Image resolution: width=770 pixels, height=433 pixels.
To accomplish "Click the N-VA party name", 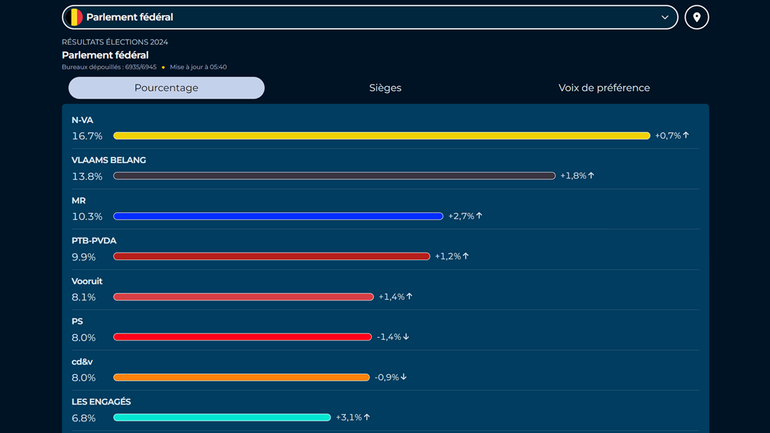I will point(82,120).
